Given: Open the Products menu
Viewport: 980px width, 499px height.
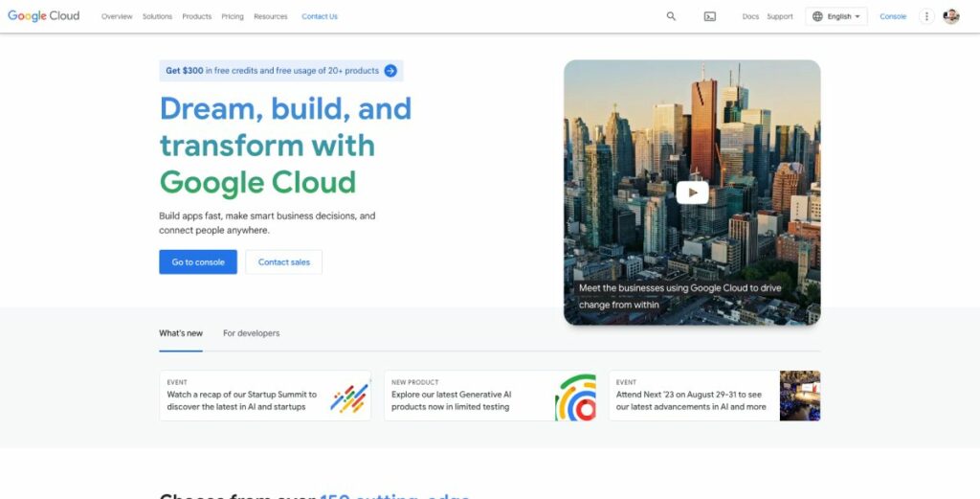Looking at the screenshot, I should coord(197,17).
